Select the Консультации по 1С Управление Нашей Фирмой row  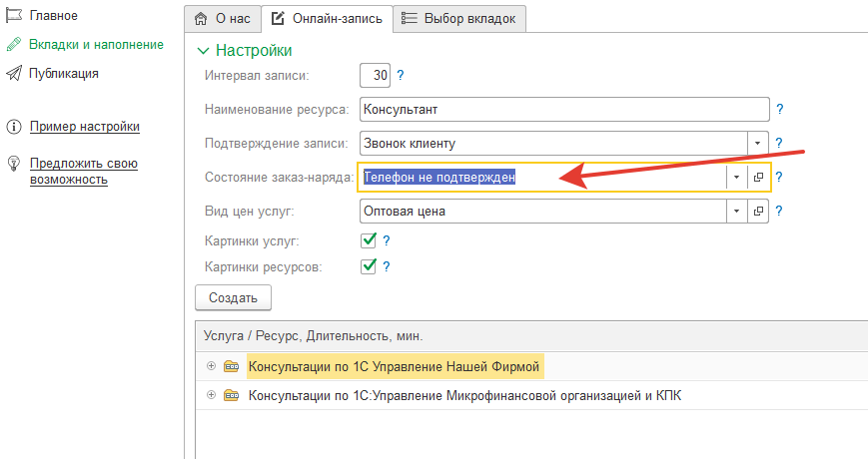click(x=531, y=366)
